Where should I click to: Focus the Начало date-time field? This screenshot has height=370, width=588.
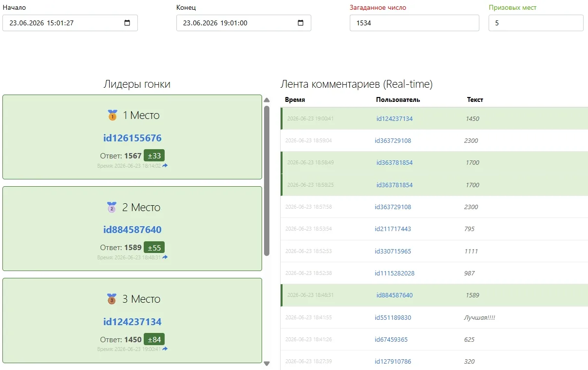coord(70,23)
